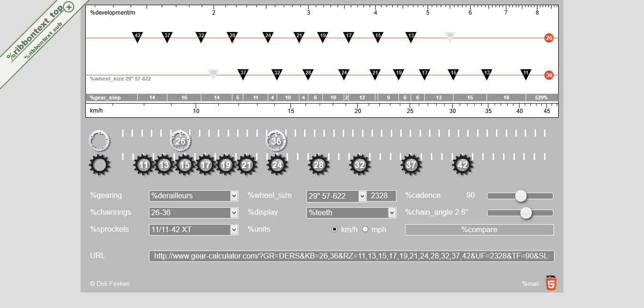
Task: Click the mail link in footer
Action: tap(530, 284)
